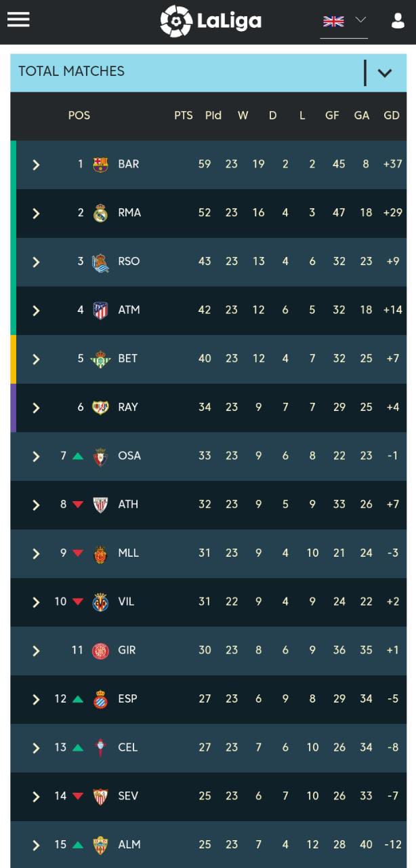The image size is (416, 868).
Task: Click the LaLiga logo
Action: click(211, 21)
